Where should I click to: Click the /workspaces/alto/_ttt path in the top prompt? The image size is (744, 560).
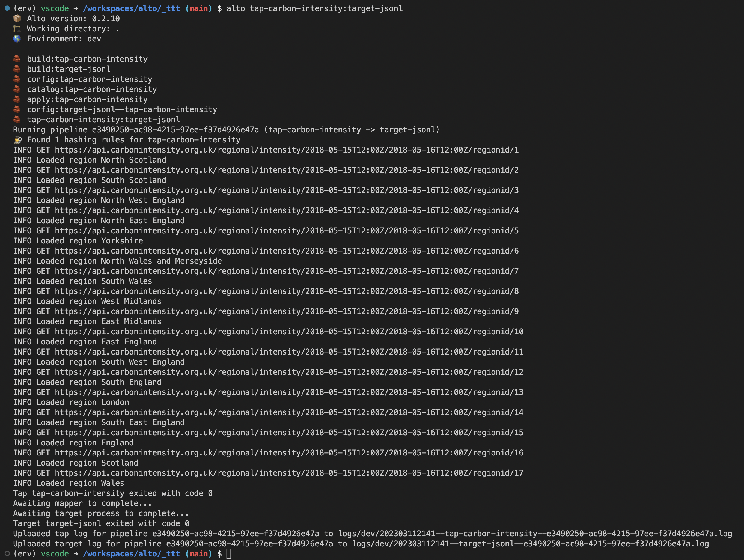(131, 8)
